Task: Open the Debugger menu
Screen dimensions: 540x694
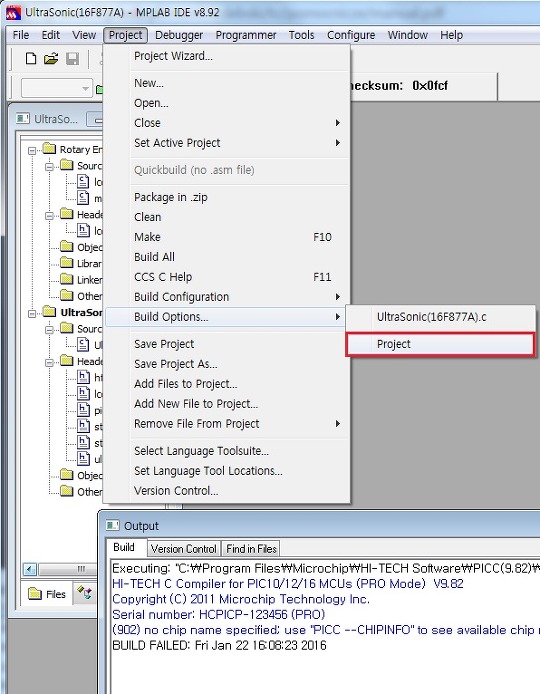Action: click(179, 35)
